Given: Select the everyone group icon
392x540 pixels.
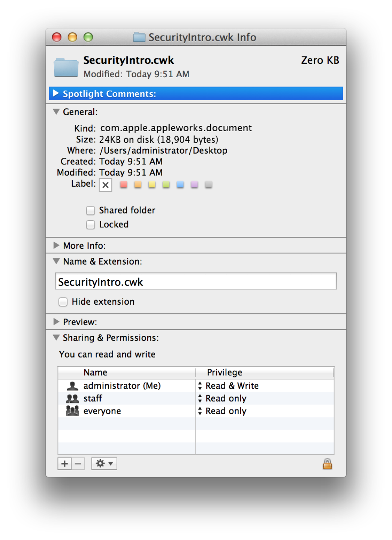Looking at the screenshot, I should 73,411.
